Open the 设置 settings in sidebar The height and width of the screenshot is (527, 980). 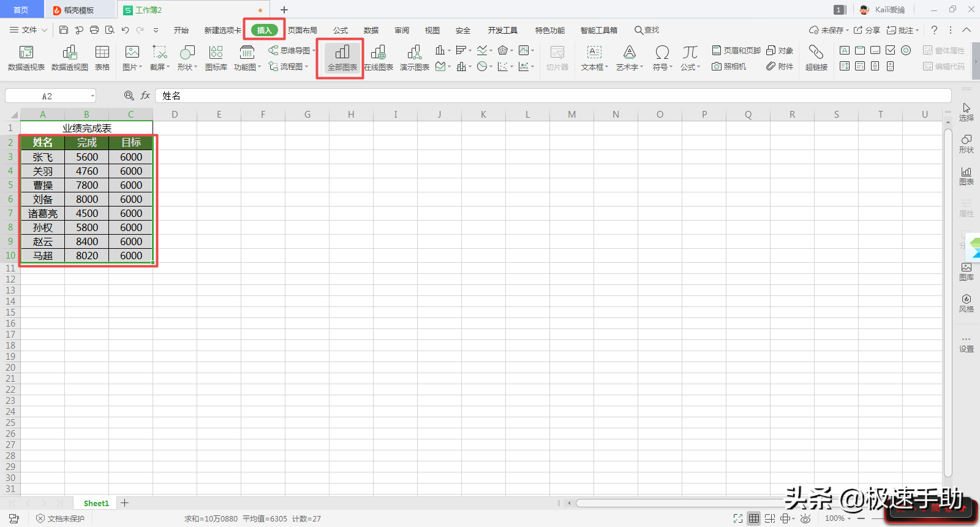tap(967, 344)
